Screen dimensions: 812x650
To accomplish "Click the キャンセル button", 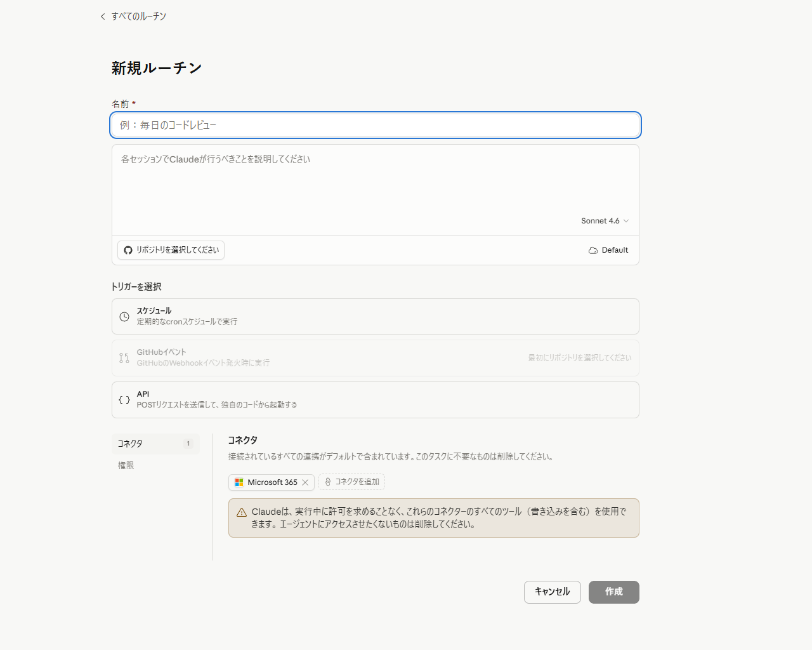I will (552, 592).
